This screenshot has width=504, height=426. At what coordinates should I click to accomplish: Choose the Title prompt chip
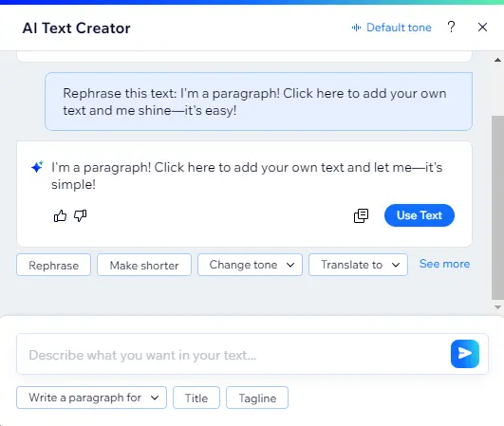196,398
